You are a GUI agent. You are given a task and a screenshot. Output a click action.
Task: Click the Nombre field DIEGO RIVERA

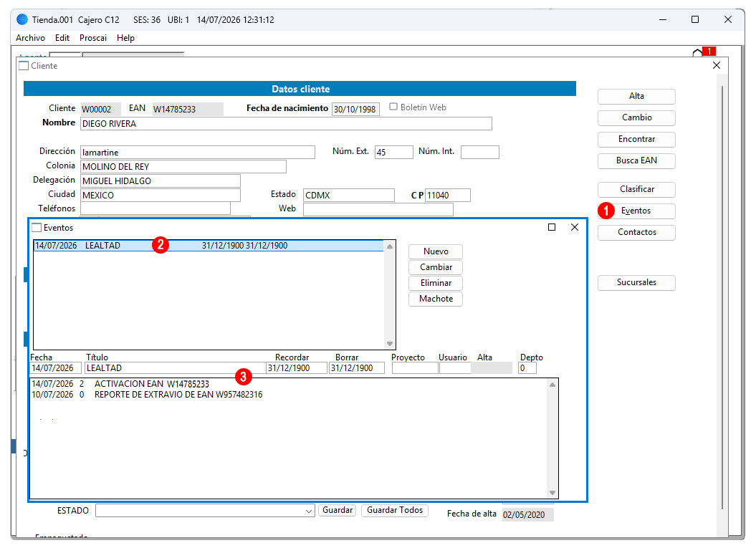286,124
